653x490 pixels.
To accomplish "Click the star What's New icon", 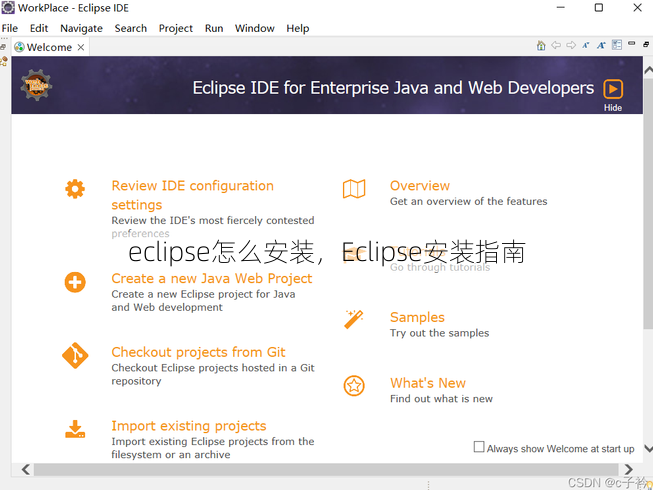I will 354,386.
